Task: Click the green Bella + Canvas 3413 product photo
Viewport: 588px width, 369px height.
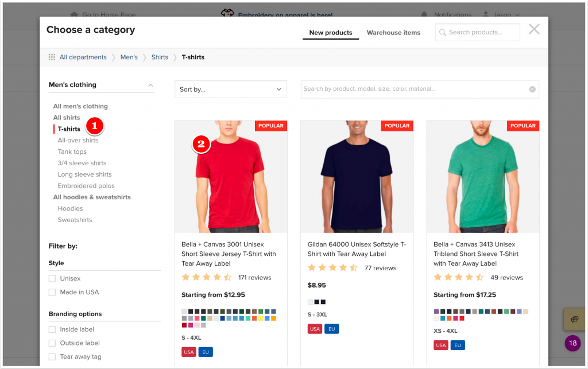Action: [x=482, y=175]
